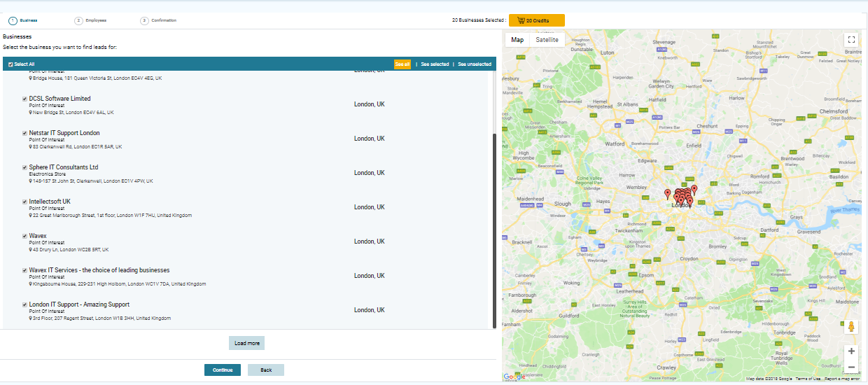
Task: Click Intellectsoft UK business name
Action: pos(50,202)
